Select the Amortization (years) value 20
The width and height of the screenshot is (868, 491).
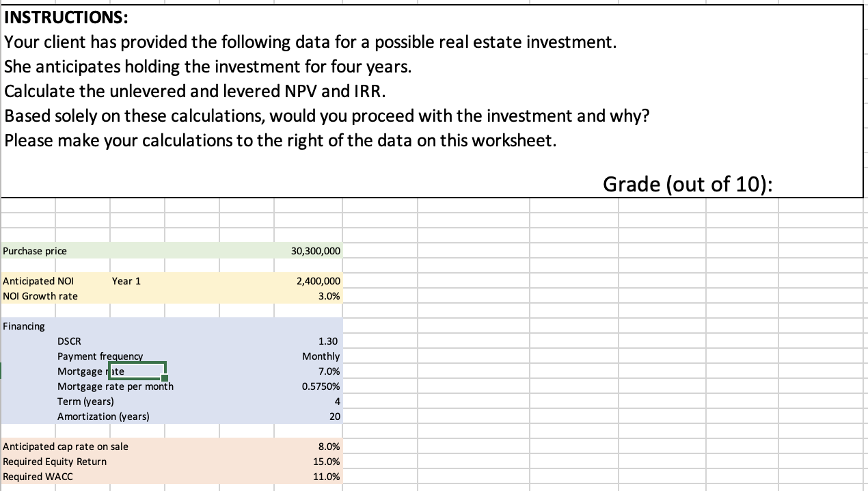point(308,416)
